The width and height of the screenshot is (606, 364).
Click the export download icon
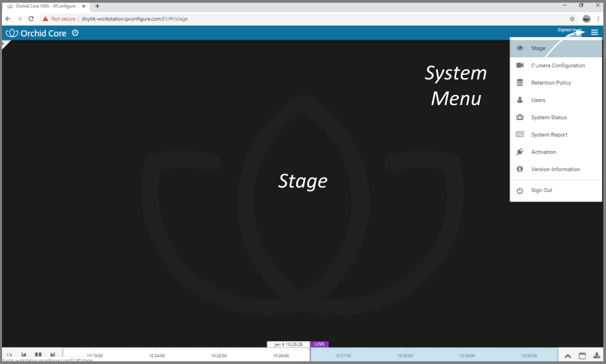pyautogui.click(x=597, y=355)
